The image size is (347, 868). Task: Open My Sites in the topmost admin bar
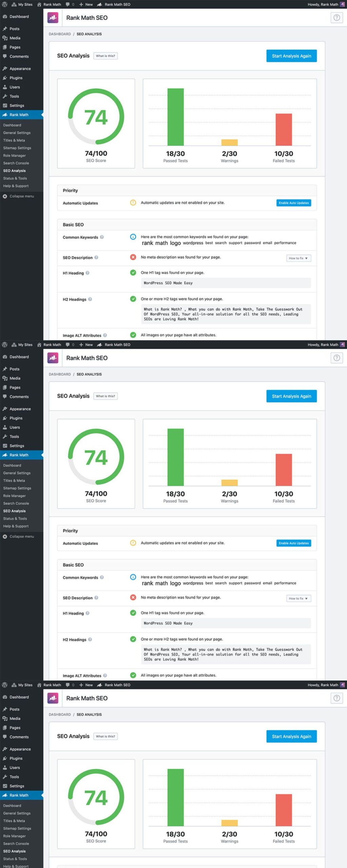[22, 4]
